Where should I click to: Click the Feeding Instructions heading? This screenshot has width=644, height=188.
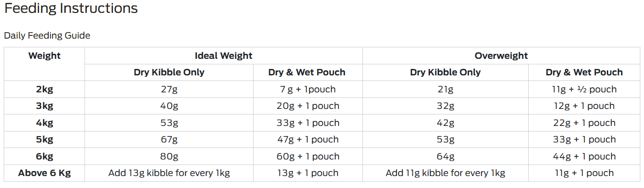(71, 9)
